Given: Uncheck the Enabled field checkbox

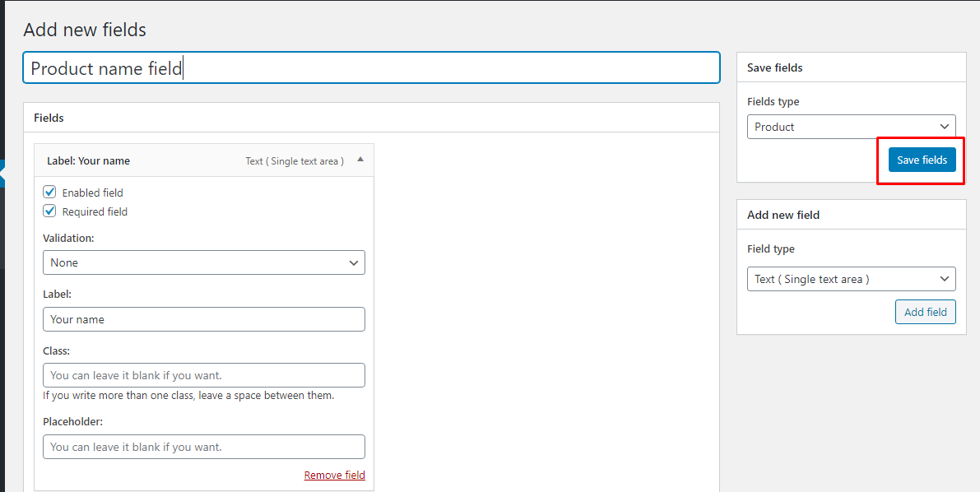Looking at the screenshot, I should pos(49,193).
